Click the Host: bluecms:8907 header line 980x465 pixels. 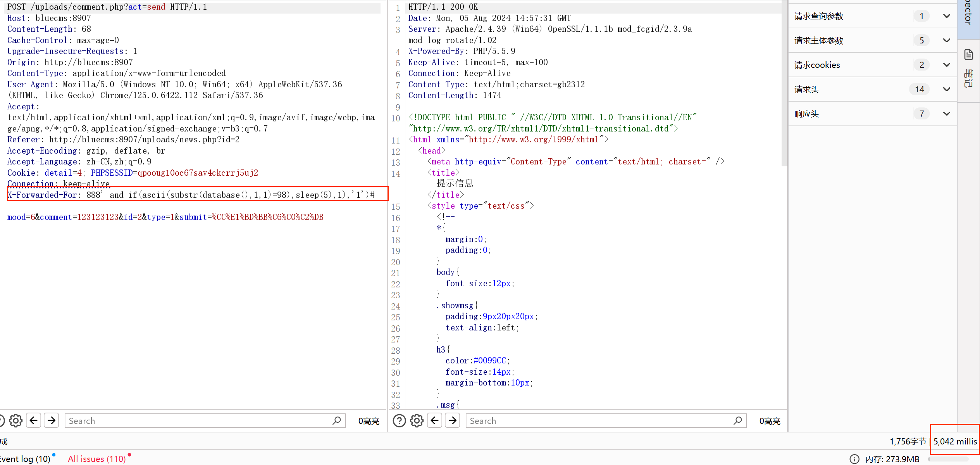click(x=49, y=18)
